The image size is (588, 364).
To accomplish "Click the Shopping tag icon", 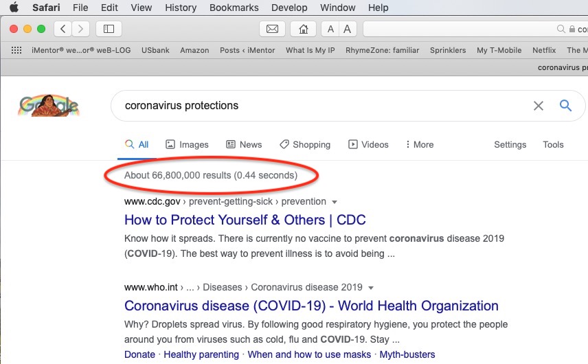I will (x=284, y=144).
